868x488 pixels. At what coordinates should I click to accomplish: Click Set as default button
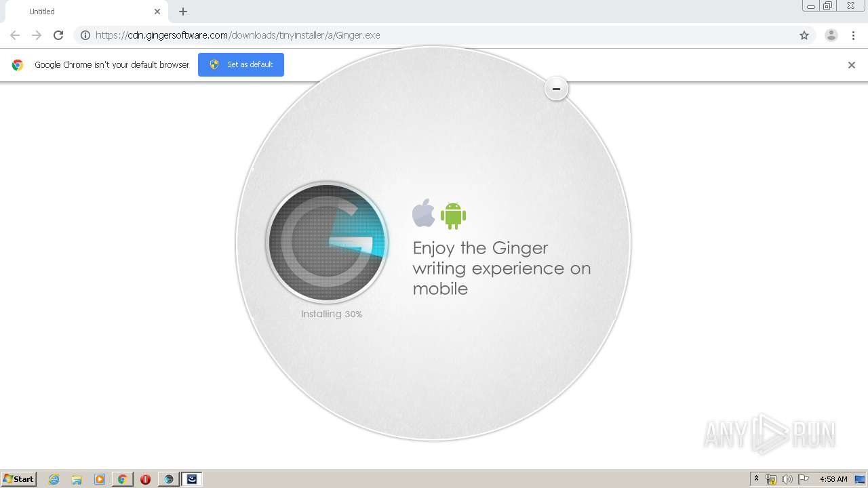[241, 64]
